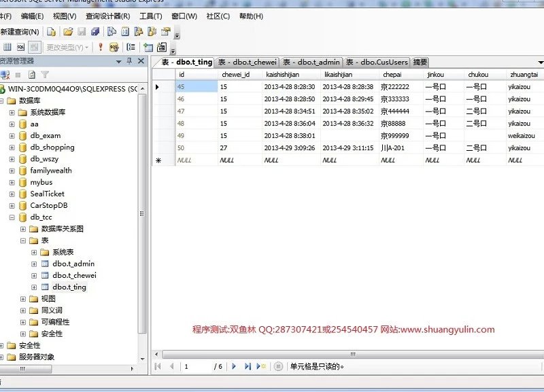Click the stop square icon in the explorer panel
This screenshot has height=392, width=544.
18,75
